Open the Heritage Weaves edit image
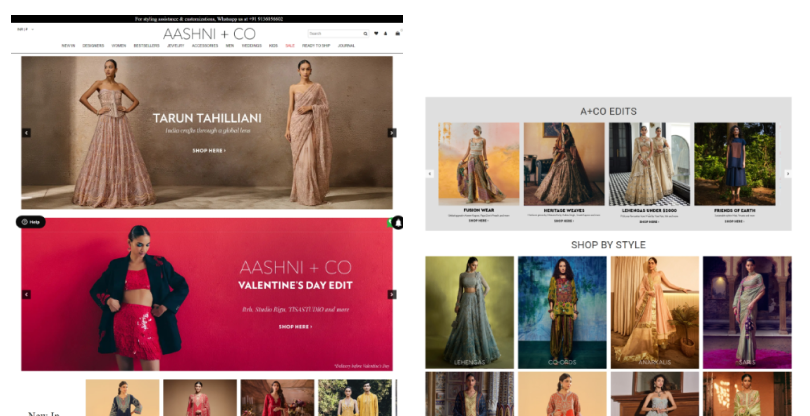Screen dimensions: 810x416 [564, 164]
